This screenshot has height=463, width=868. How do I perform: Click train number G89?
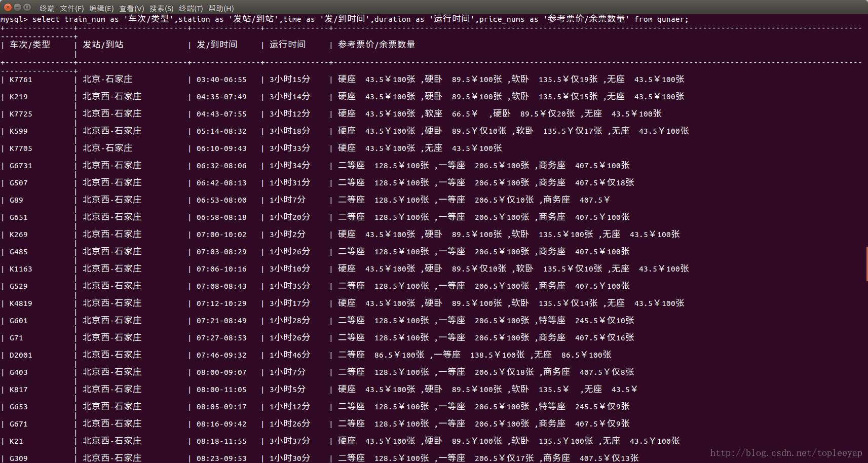tap(16, 200)
